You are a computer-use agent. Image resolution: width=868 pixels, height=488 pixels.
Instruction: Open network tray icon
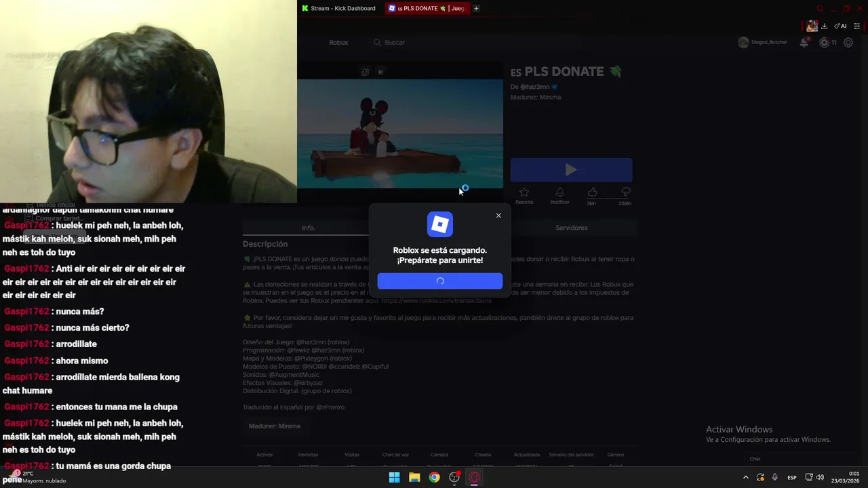tap(809, 478)
